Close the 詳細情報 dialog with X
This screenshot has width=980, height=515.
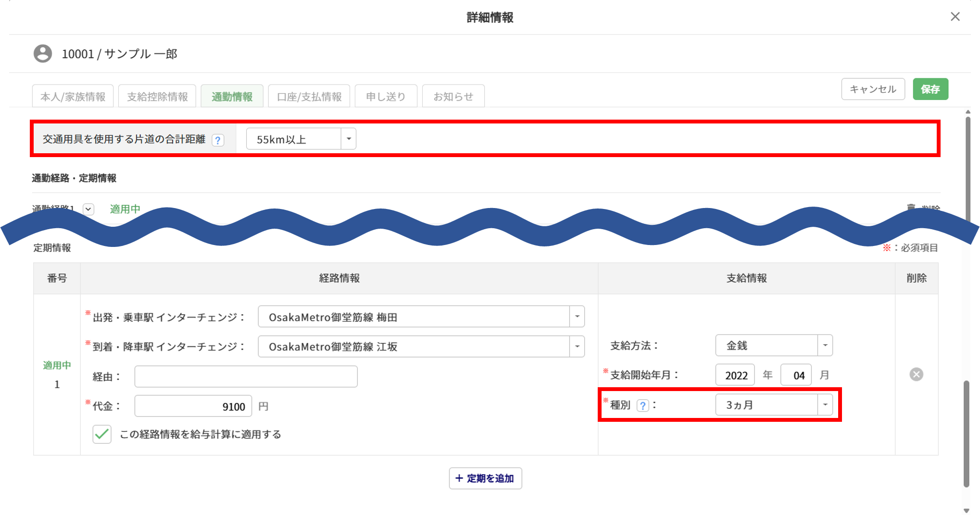tap(955, 17)
